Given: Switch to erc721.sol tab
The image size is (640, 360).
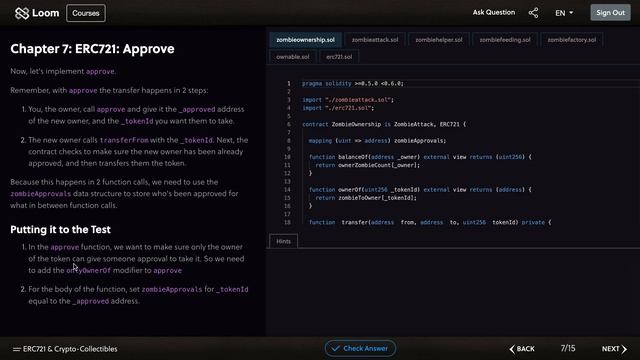Looking at the screenshot, I should [339, 57].
